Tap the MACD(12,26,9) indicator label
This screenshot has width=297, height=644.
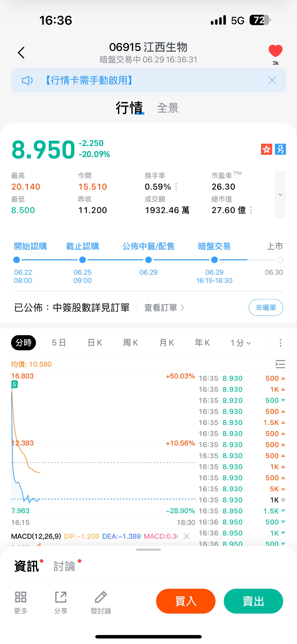(36, 536)
